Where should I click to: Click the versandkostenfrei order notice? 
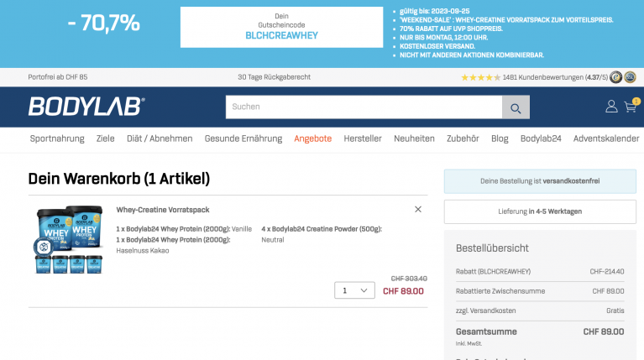(x=540, y=181)
